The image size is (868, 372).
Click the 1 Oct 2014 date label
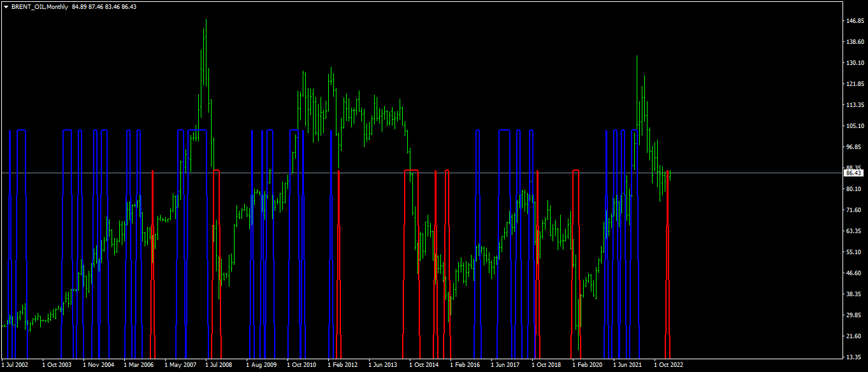(424, 366)
